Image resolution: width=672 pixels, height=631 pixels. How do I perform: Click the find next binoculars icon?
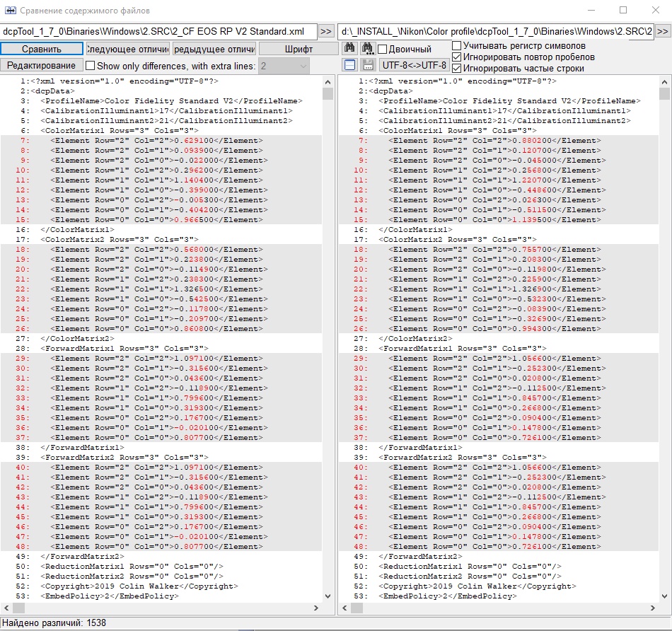coord(367,49)
